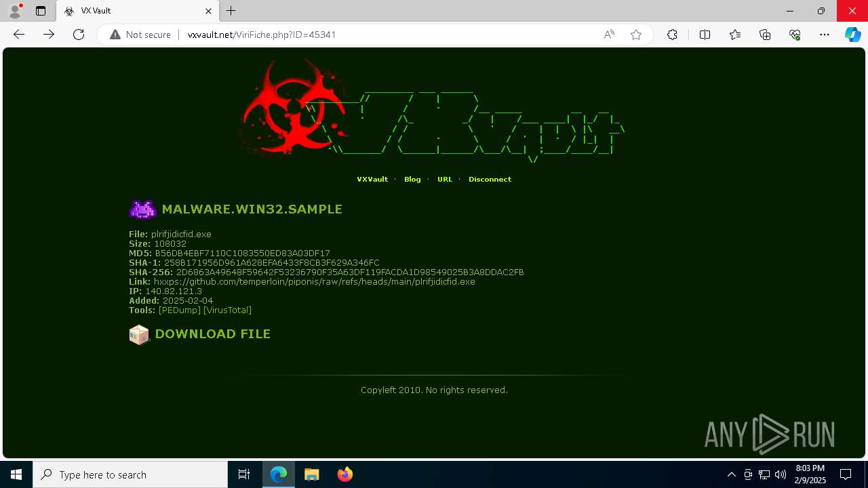Open the Favorites list icon

pyautogui.click(x=735, y=35)
